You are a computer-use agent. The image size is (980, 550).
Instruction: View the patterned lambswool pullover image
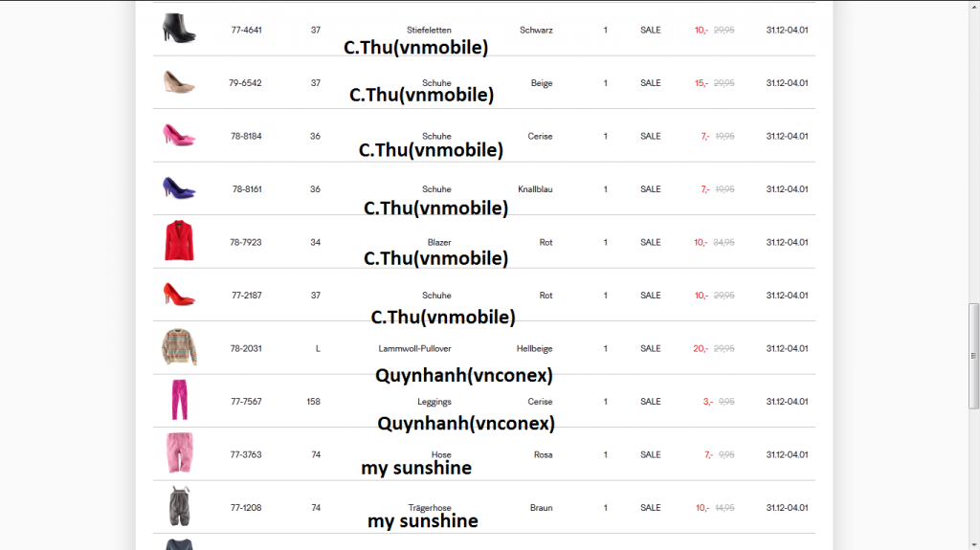(179, 348)
